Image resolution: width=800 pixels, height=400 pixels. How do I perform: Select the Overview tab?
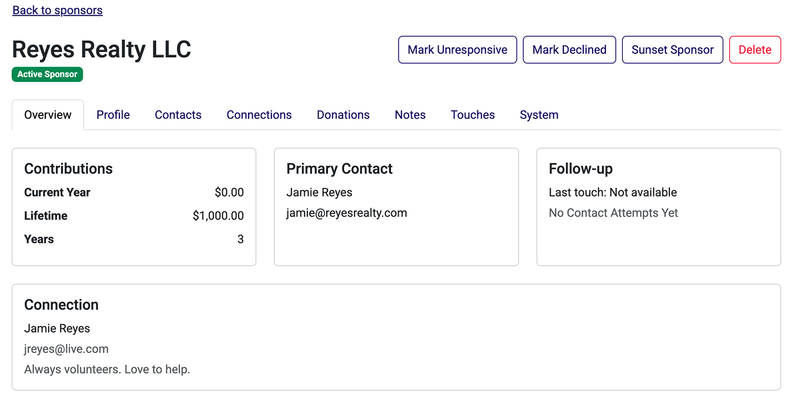point(48,115)
